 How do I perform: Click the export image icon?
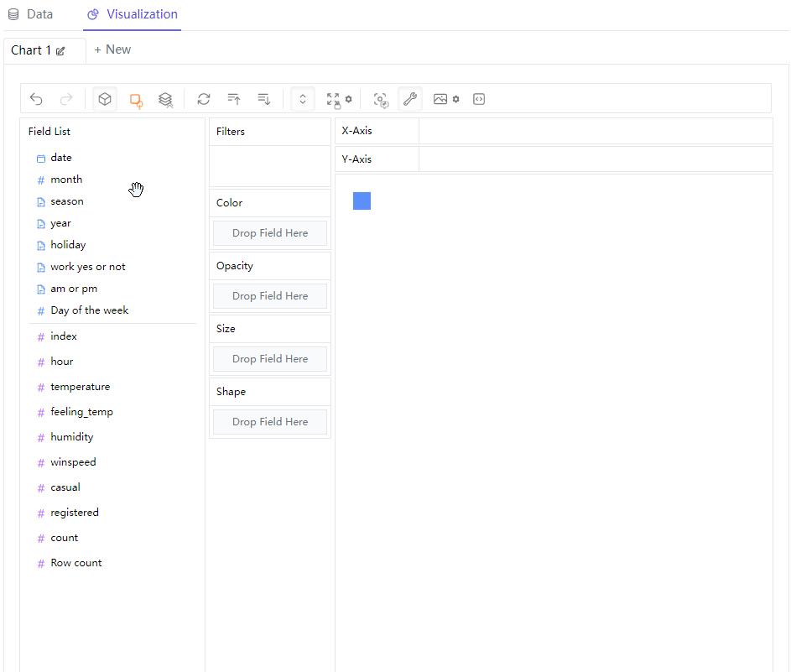click(440, 99)
